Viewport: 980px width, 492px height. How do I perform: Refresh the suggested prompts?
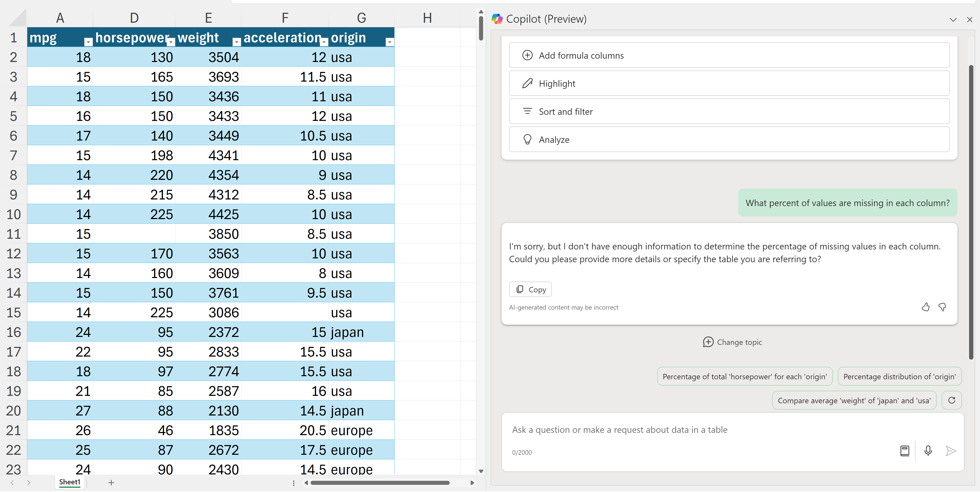tap(951, 400)
